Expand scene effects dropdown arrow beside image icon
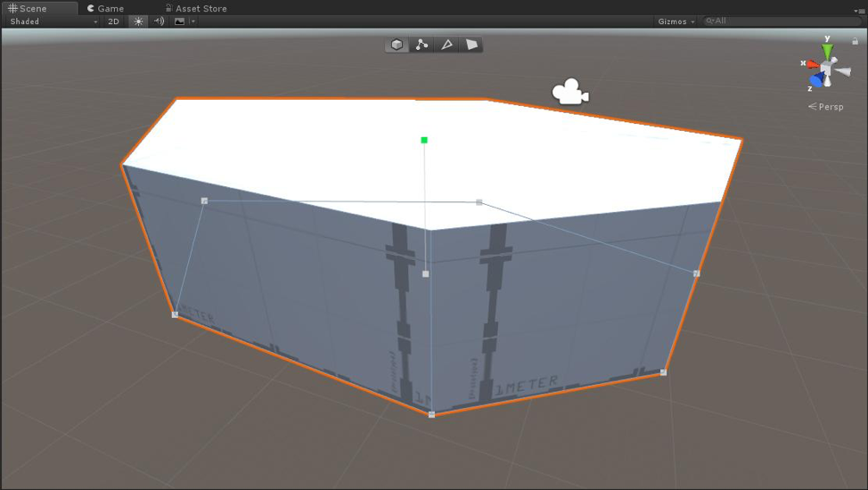 click(193, 21)
